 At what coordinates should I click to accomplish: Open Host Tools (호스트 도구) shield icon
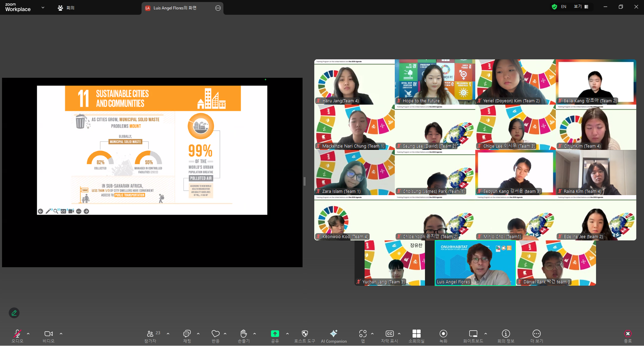305,334
